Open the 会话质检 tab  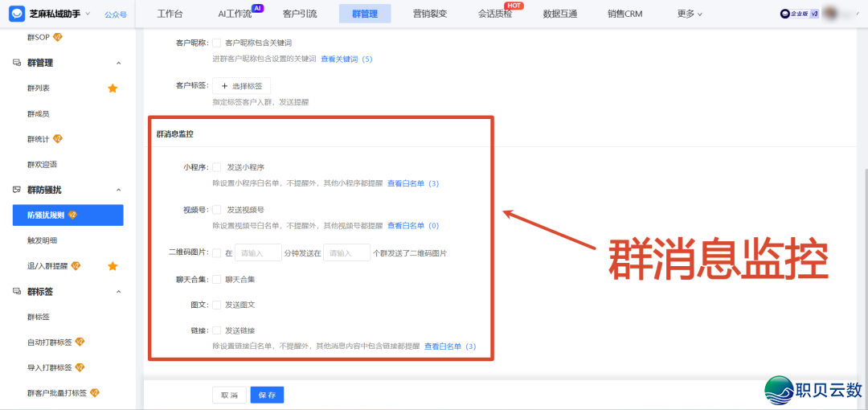(495, 14)
